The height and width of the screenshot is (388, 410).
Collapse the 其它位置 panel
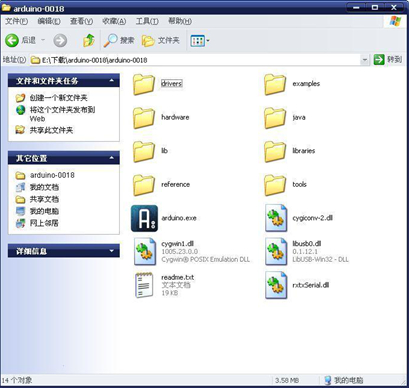[112, 158]
